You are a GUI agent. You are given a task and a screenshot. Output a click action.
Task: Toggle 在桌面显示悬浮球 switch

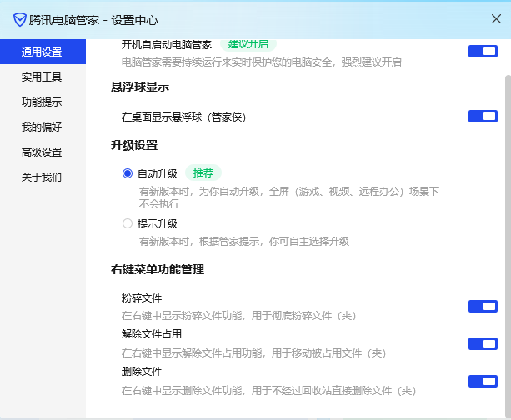click(483, 117)
